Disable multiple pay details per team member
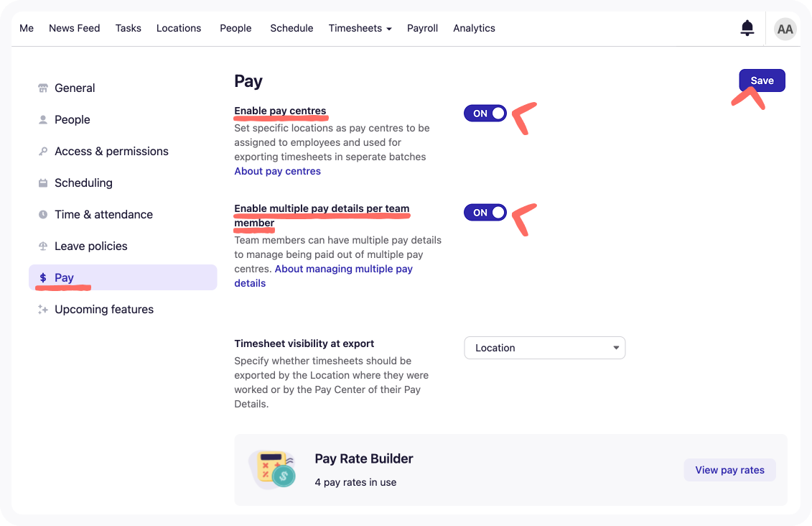Image resolution: width=812 pixels, height=526 pixels. 485,213
